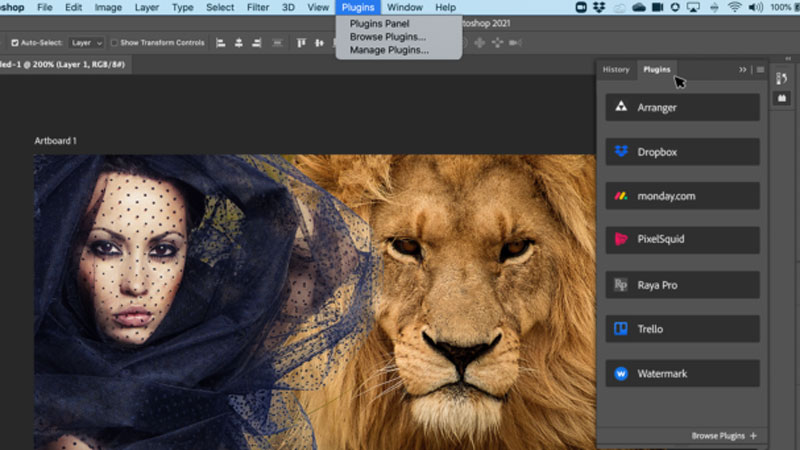The width and height of the screenshot is (800, 450).
Task: Click the Wi-Fi icon in menu bar
Action: coord(735,7)
